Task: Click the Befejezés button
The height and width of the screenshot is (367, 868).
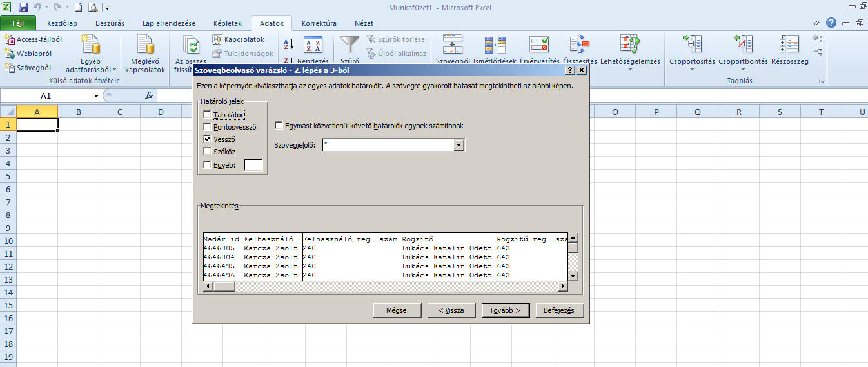Action: click(559, 310)
